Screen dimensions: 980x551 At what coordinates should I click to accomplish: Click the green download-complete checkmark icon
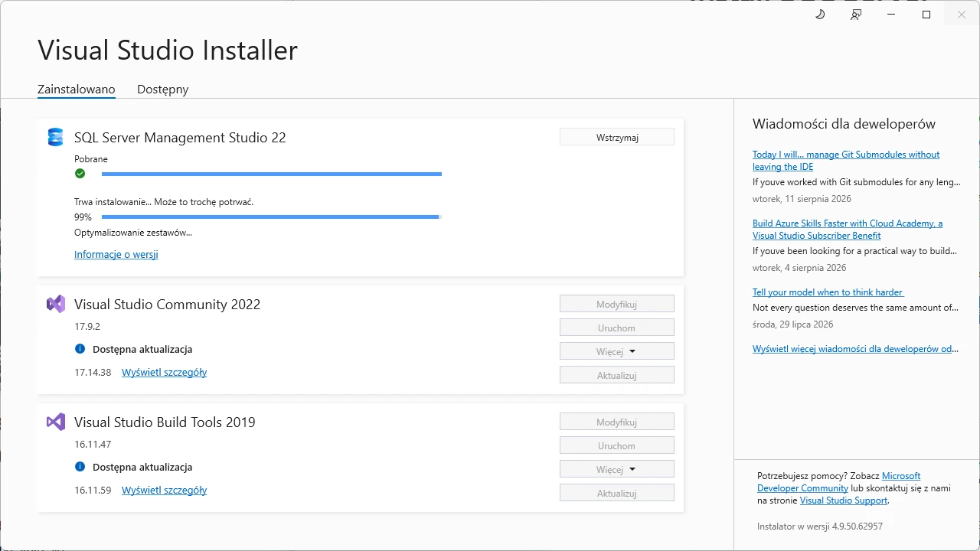[x=80, y=174]
